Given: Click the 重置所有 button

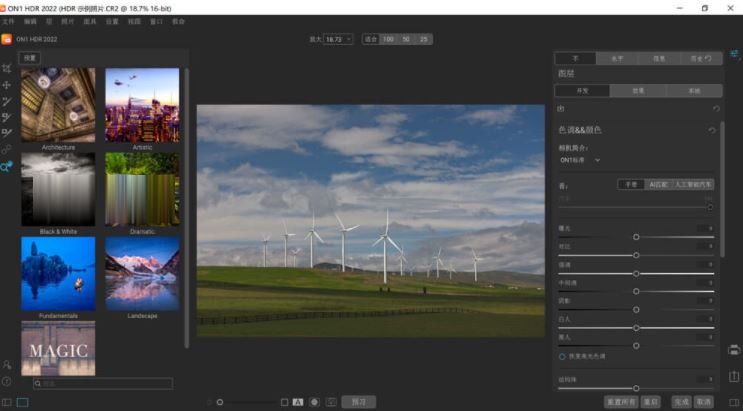Looking at the screenshot, I should tap(619, 402).
